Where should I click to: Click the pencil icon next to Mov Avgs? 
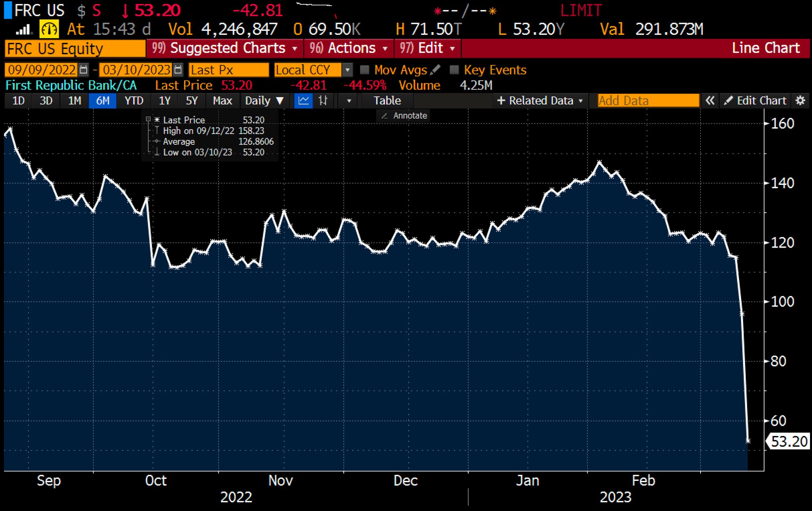[x=436, y=69]
